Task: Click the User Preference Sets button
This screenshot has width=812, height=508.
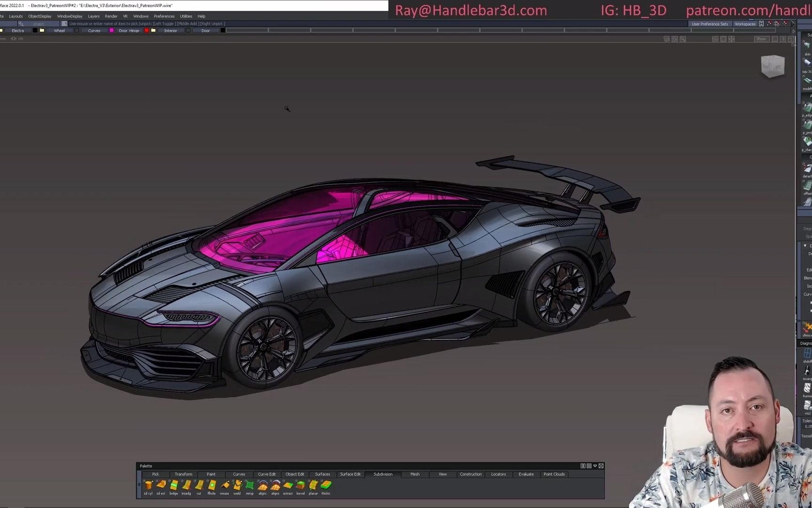Action: click(710, 24)
